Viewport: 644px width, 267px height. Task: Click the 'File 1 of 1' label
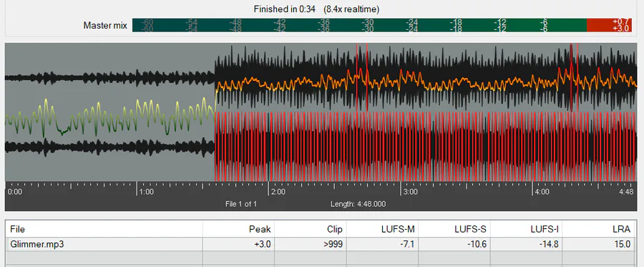(x=241, y=204)
